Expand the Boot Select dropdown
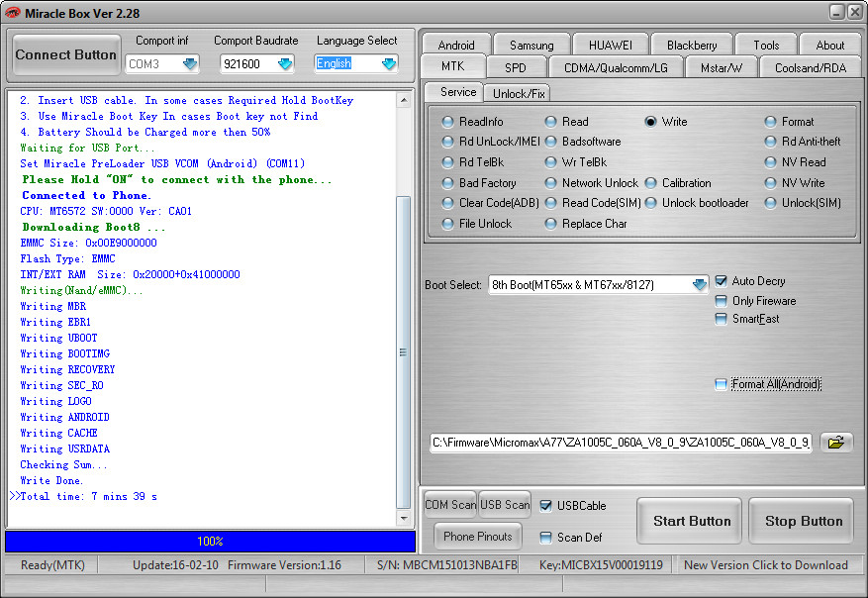This screenshot has width=868, height=598. coord(700,285)
